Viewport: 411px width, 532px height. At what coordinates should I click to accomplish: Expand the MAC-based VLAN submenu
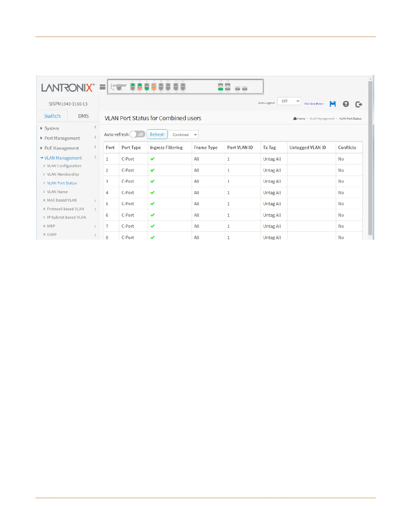62,200
